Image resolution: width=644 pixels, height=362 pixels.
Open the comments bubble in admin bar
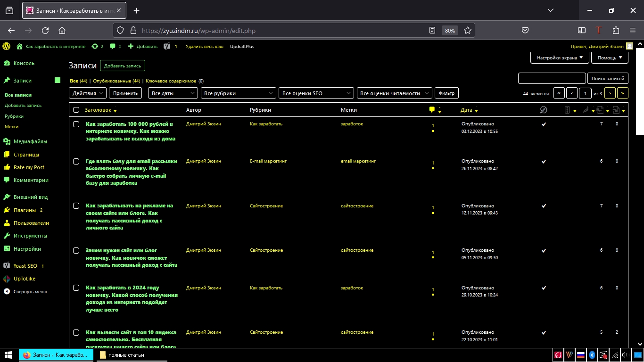pyautogui.click(x=115, y=46)
